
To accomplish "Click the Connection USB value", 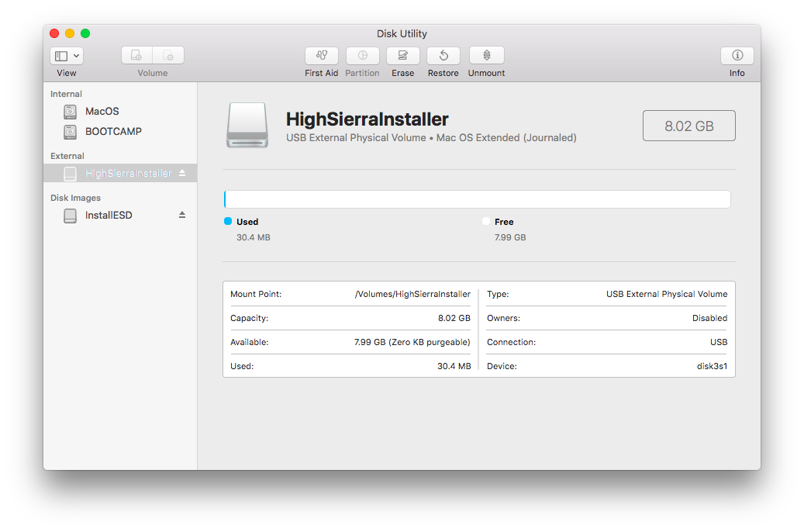I will click(x=719, y=342).
